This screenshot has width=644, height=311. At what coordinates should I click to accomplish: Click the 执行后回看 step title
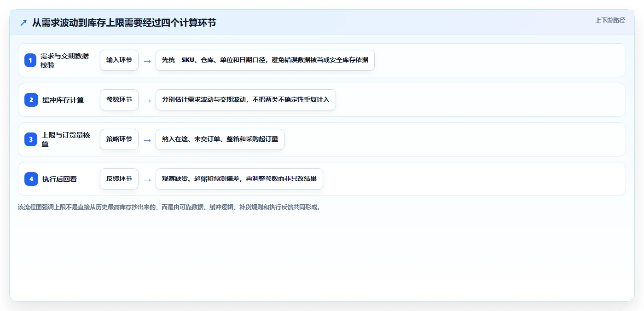[x=59, y=179]
